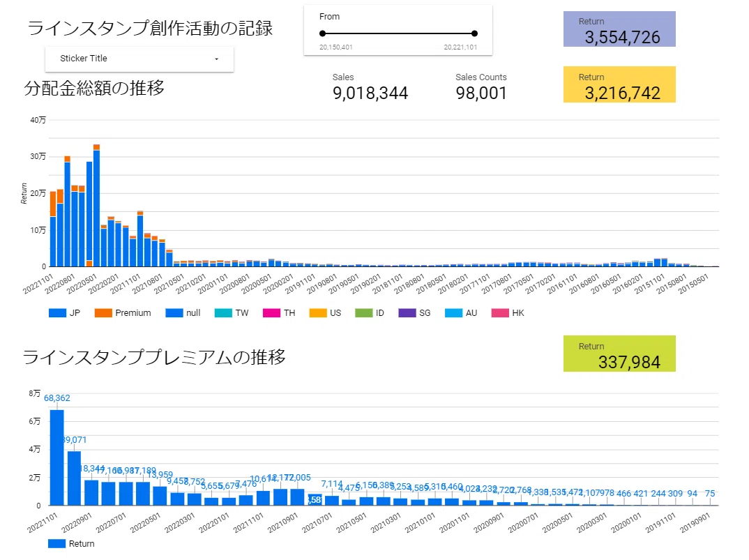Click the 68,362 data label
Image resolution: width=749 pixels, height=560 pixels.
[57, 398]
